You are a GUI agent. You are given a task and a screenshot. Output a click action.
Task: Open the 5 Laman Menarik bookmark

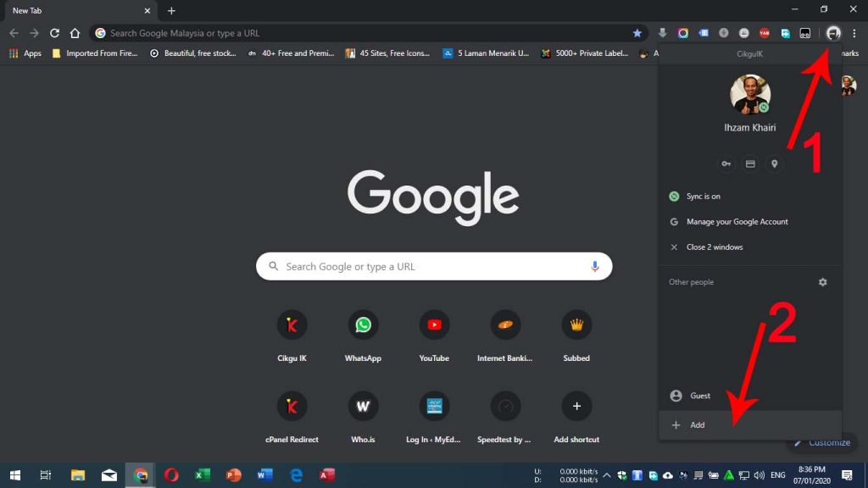[486, 53]
